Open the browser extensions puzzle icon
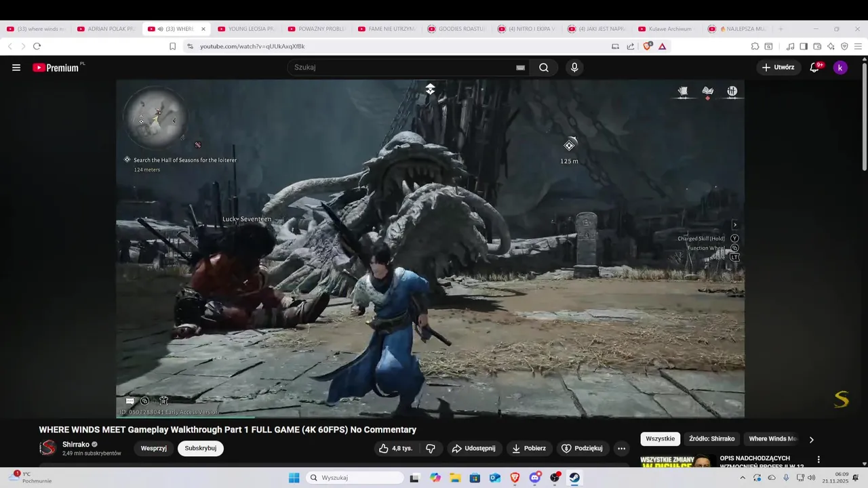The image size is (868, 488). coord(755,46)
